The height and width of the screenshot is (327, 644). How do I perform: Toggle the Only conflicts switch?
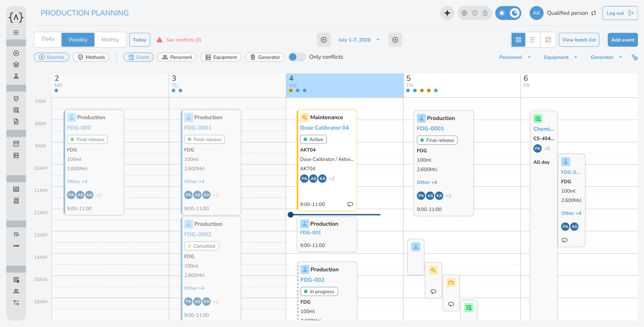point(297,57)
